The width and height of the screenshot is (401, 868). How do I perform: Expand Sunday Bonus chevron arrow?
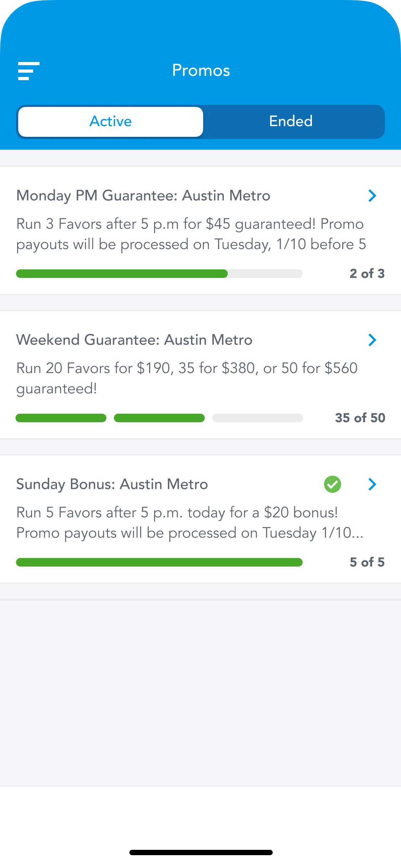pos(372,484)
